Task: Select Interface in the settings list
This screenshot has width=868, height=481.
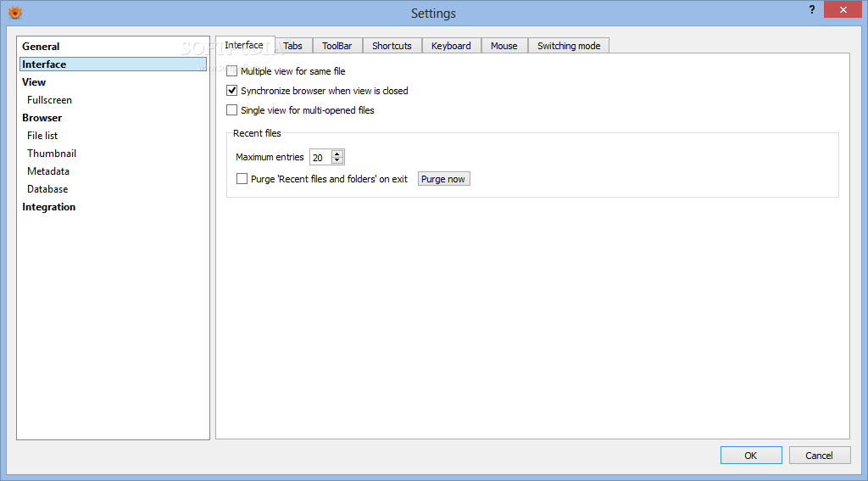Action: pos(113,64)
